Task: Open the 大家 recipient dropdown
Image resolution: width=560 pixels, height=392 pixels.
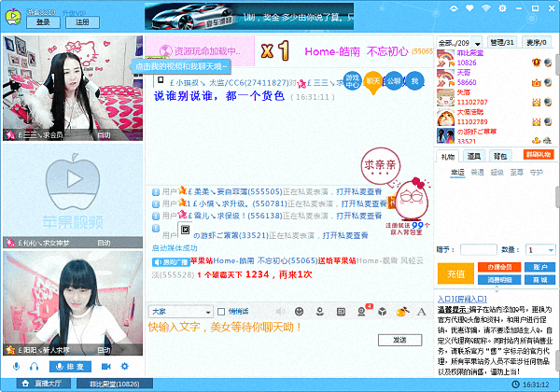Action: (178, 311)
